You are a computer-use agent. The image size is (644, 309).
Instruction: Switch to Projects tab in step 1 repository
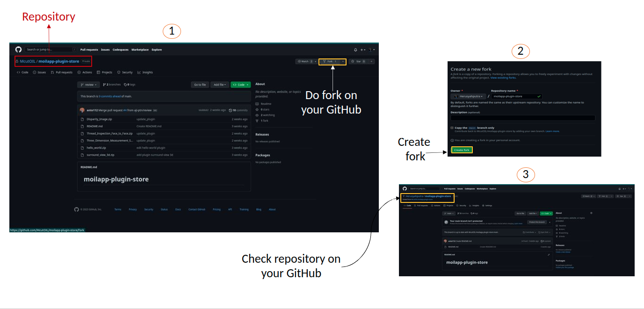pos(105,72)
